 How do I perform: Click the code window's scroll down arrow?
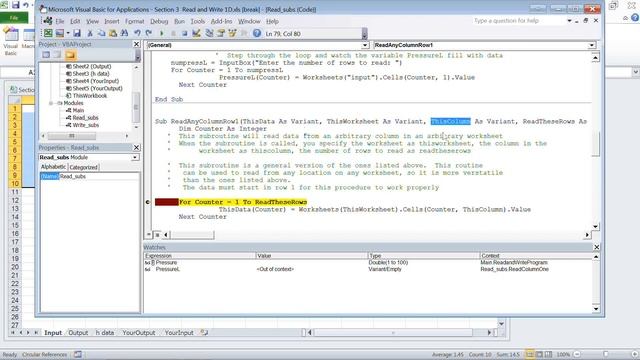click(x=596, y=227)
